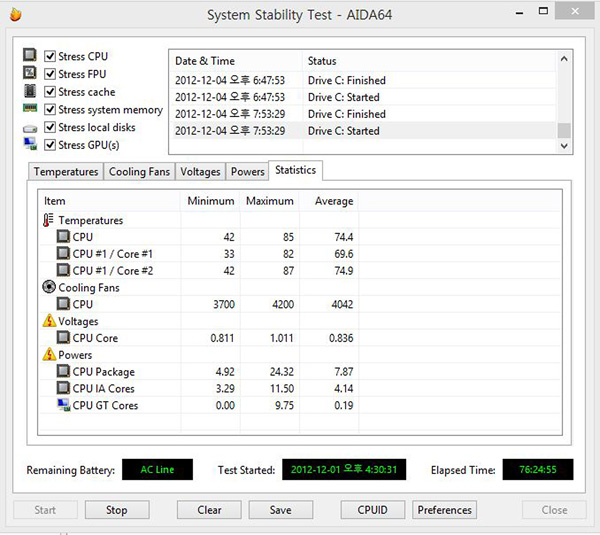600x535 pixels.
Task: Click the CPU Package label
Action: 103,372
